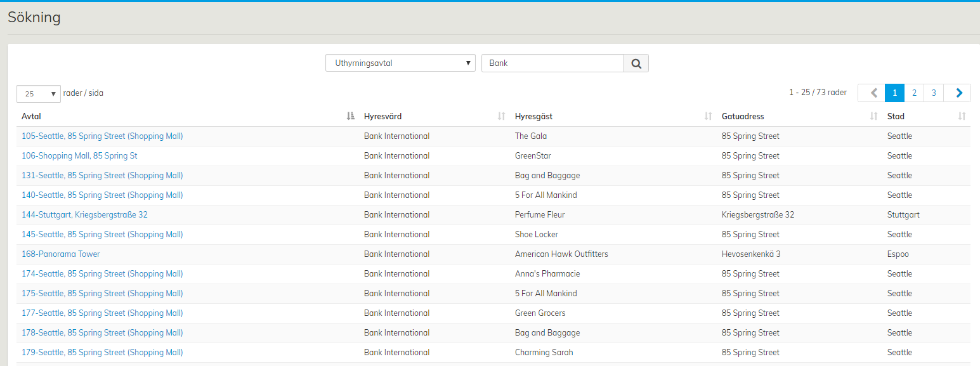Sort the Hyresgäst column using its arrows

[708, 116]
